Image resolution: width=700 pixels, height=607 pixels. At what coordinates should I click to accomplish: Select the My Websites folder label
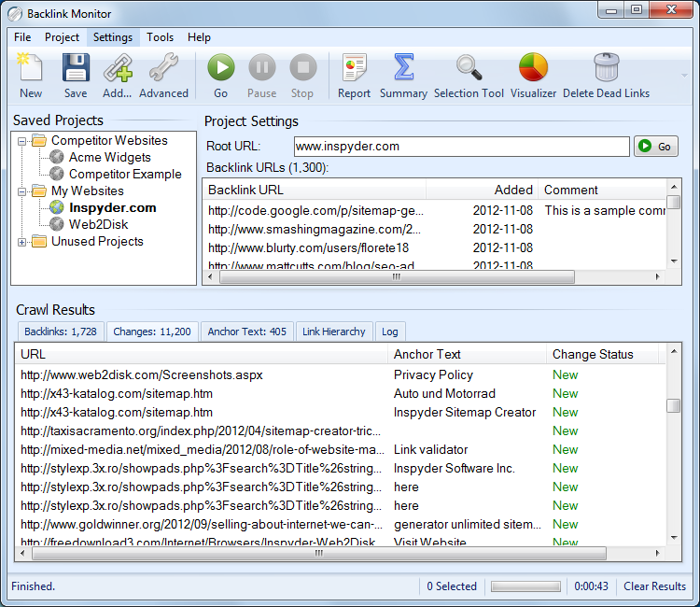click(x=88, y=191)
